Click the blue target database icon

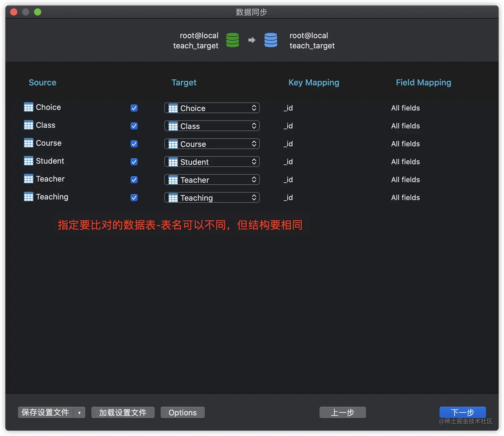(x=271, y=40)
